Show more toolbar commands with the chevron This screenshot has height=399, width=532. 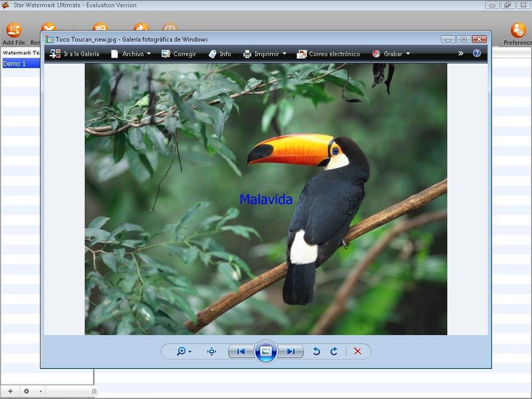461,54
